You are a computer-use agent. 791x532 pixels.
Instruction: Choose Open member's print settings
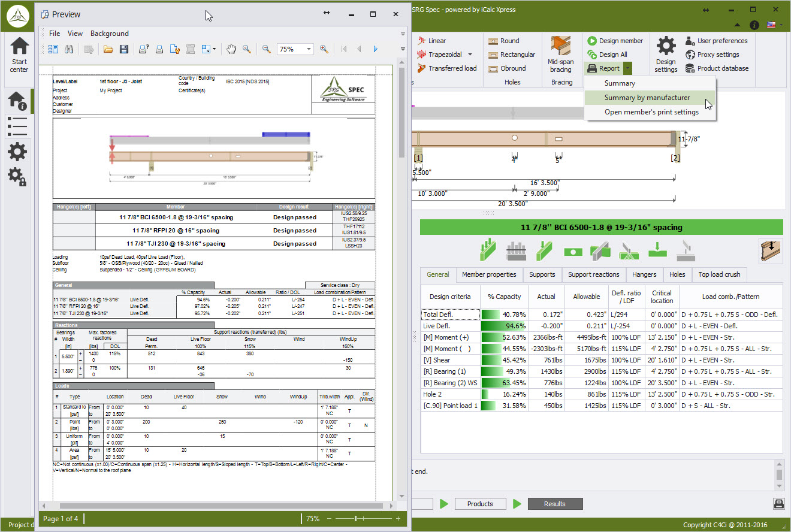[650, 112]
